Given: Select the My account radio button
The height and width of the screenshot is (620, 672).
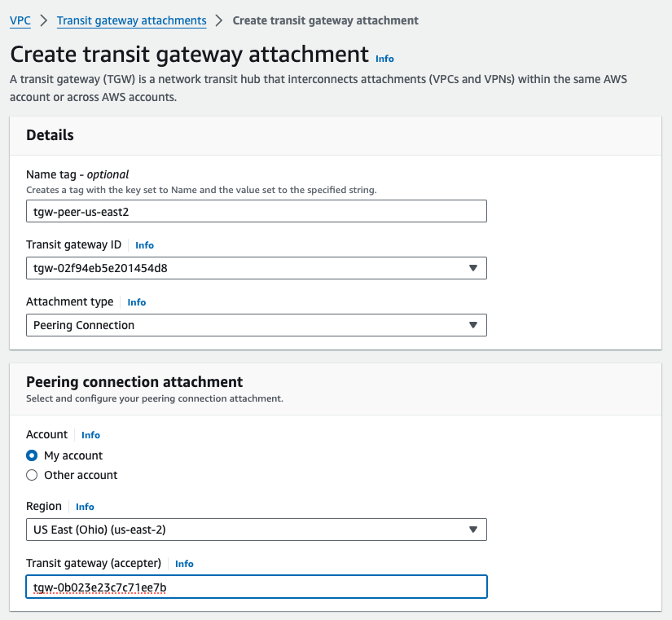Looking at the screenshot, I should coord(32,455).
